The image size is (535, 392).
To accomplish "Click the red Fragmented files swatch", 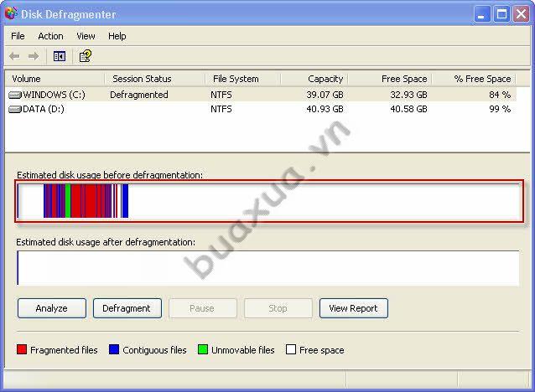I will tap(22, 349).
